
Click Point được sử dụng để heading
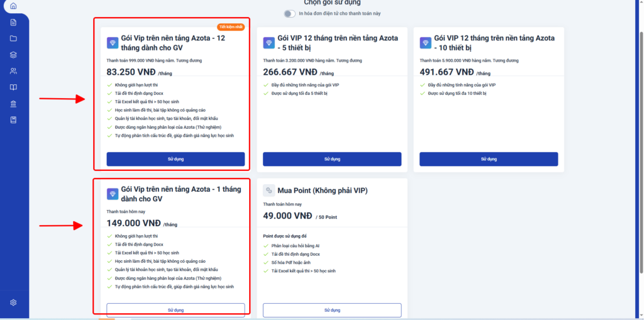[x=285, y=236]
